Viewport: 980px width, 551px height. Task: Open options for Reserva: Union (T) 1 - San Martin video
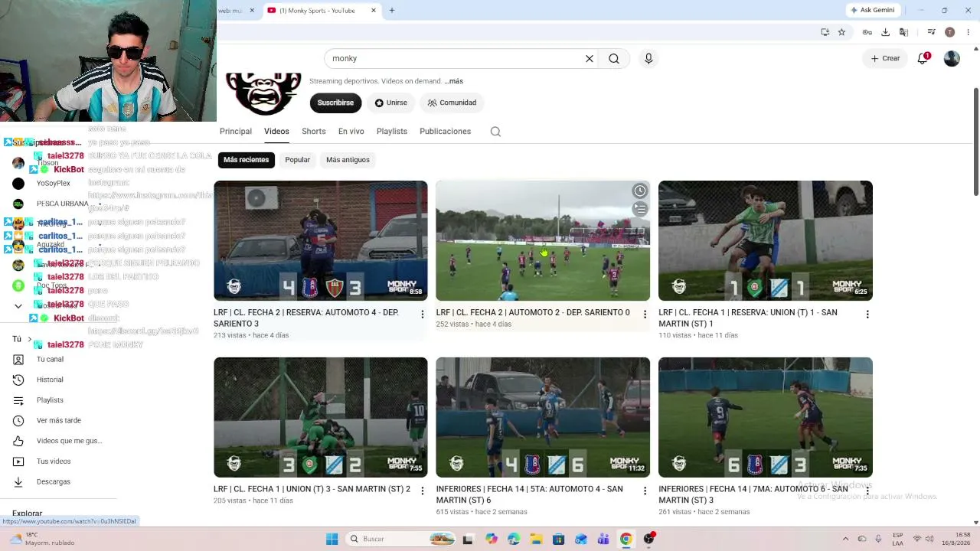(x=867, y=315)
